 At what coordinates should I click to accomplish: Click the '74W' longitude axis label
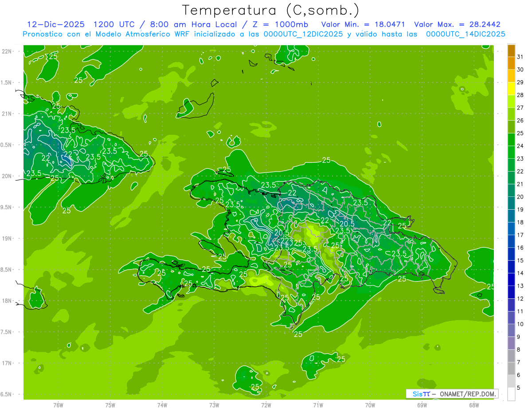[162, 405]
